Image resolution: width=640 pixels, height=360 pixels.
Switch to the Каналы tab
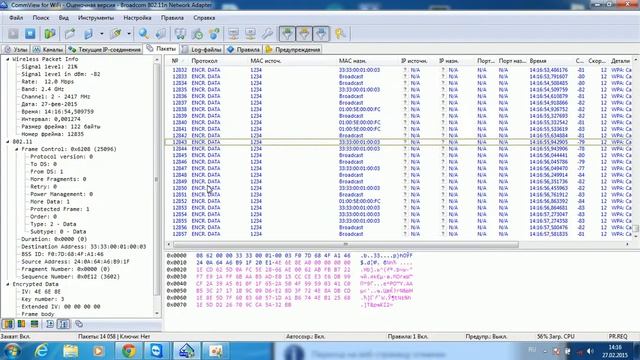[48, 50]
